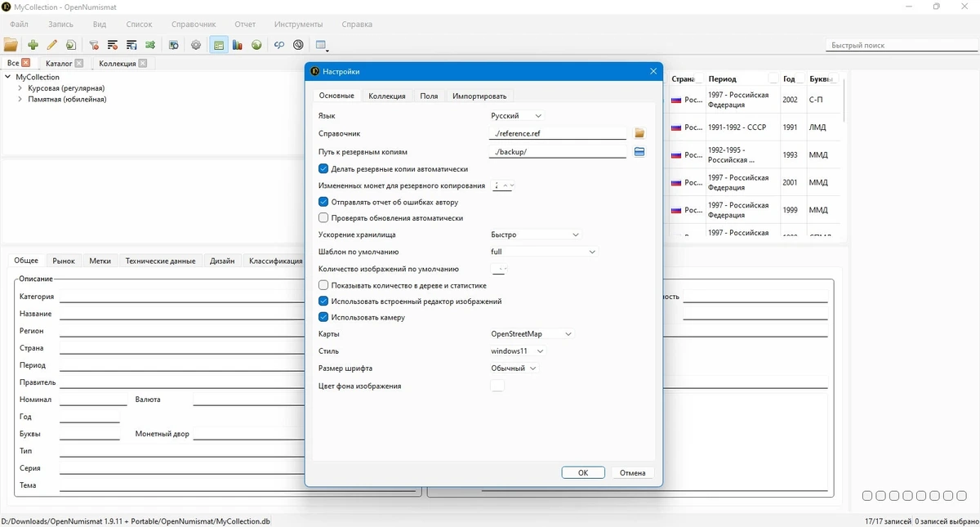Click the filter box in Год header
This screenshot has width=980, height=527.
tap(800, 78)
